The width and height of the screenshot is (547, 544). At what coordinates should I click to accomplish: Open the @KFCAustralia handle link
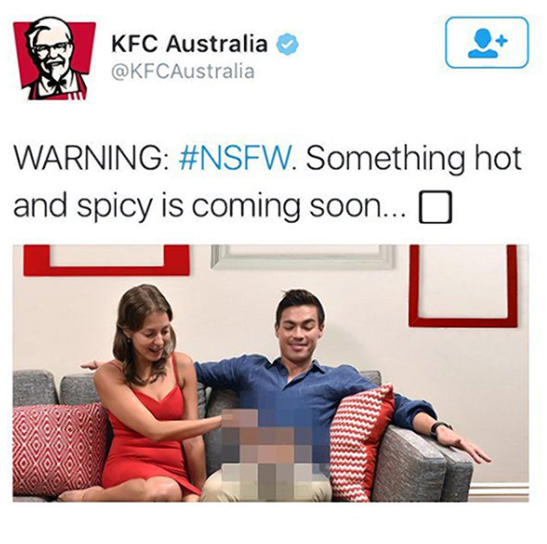pos(182,71)
